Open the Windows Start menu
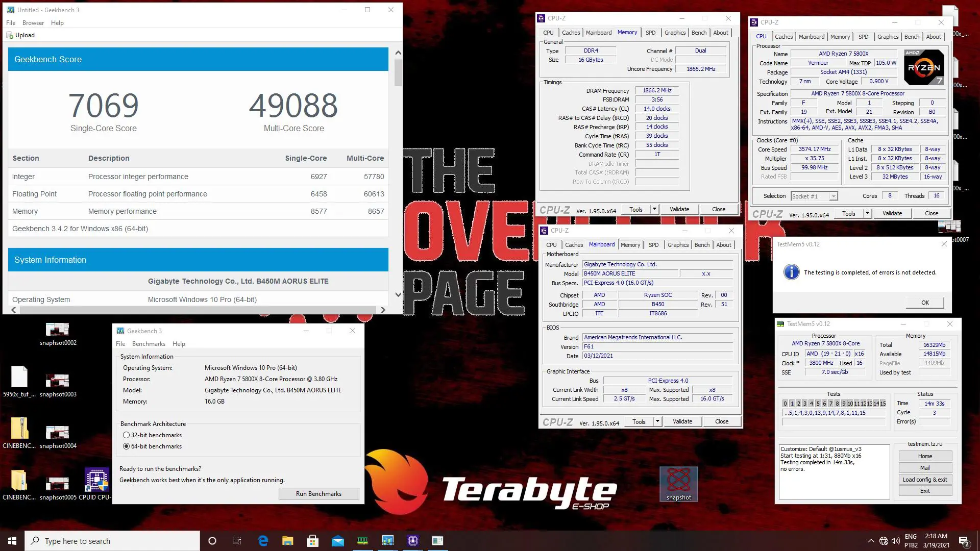This screenshot has width=980, height=551. [12, 541]
